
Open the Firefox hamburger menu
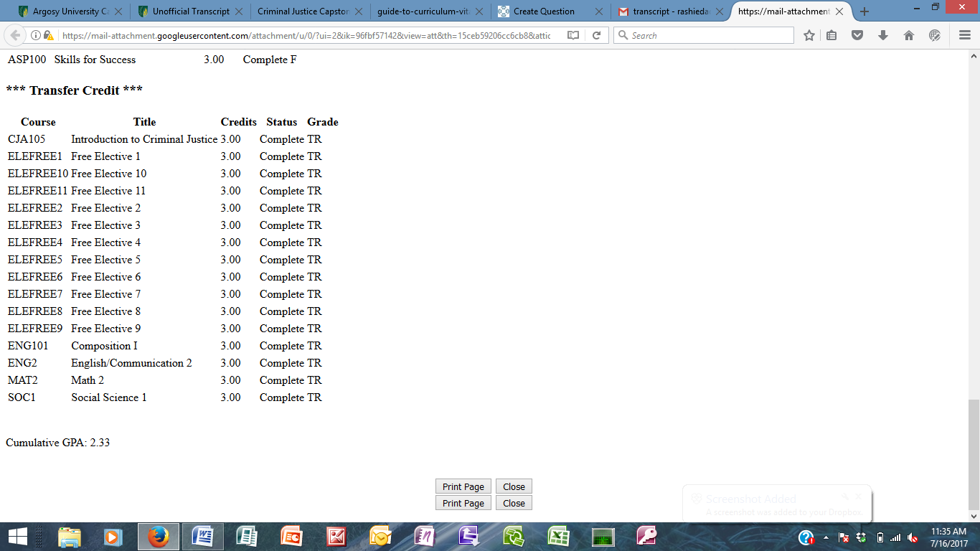coord(965,35)
